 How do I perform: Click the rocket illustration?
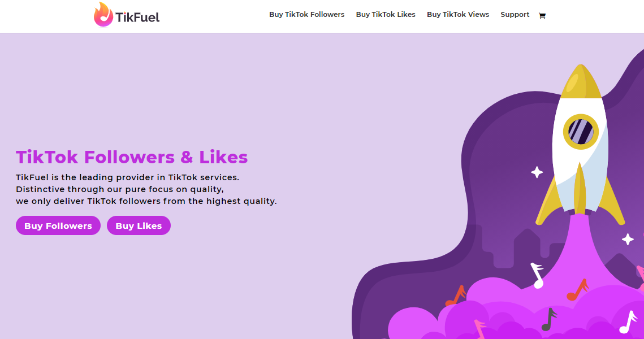point(580,144)
